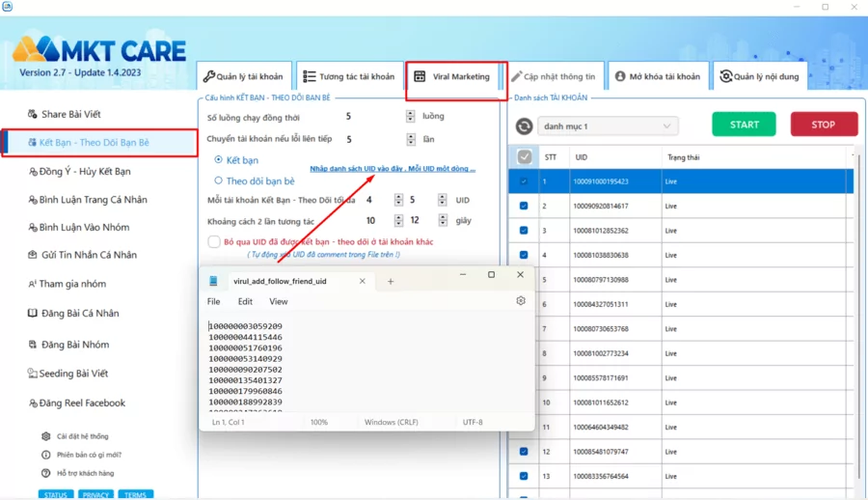
Task: Click UID 100081002773234 in account row 8
Action: (601, 353)
